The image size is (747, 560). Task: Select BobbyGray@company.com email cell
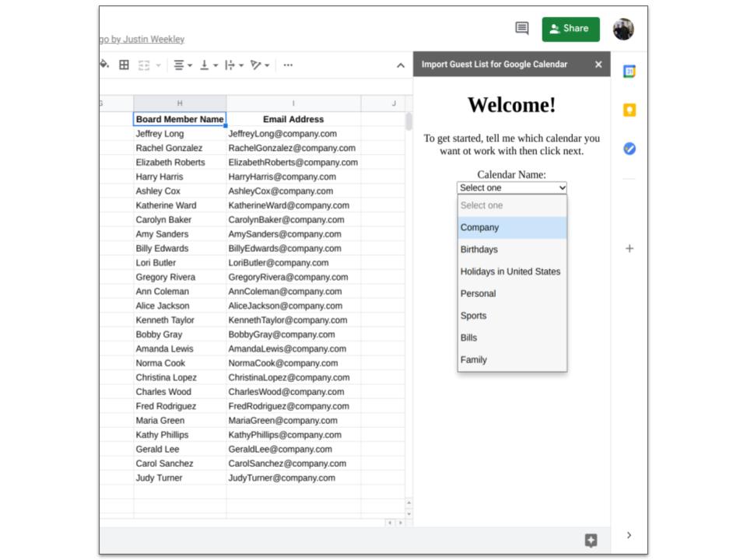293,334
